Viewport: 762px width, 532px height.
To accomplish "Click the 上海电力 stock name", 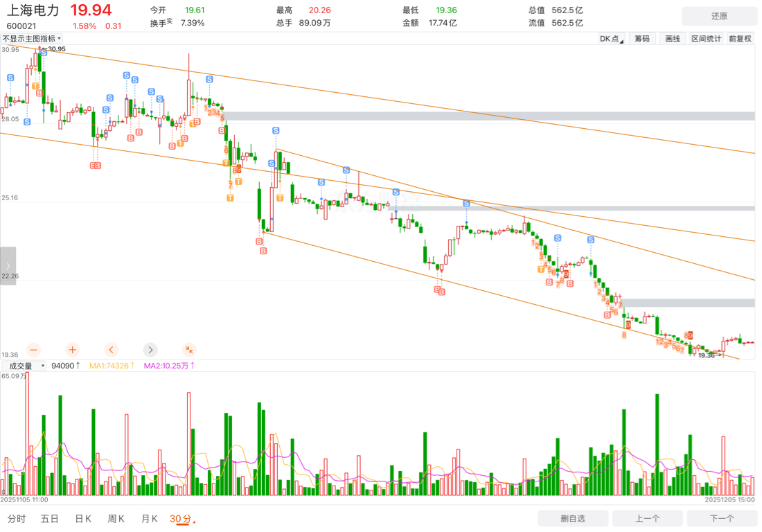I will [x=33, y=10].
